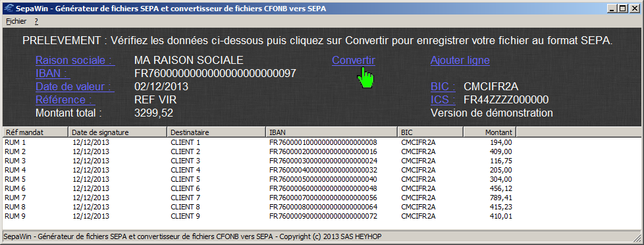Click the ICS value FR44ZZZ000000

506,100
